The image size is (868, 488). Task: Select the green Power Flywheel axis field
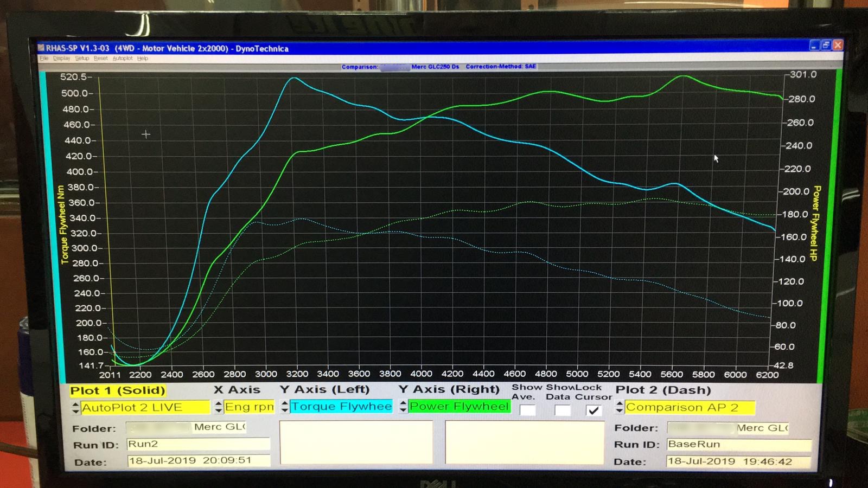[x=459, y=406]
